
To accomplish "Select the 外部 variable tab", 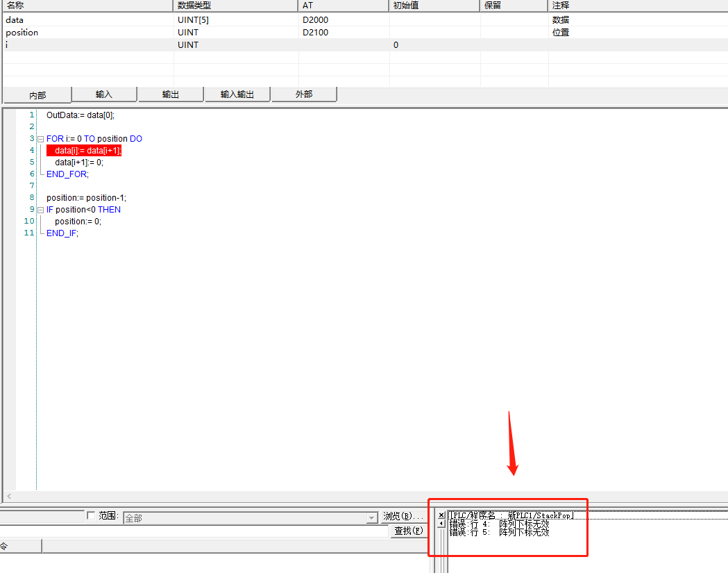I will tap(304, 94).
